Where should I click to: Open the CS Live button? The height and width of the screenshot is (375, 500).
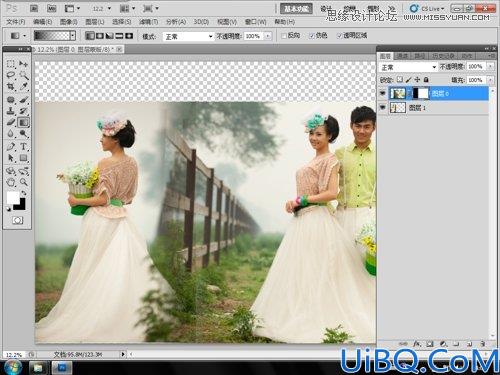click(x=428, y=9)
